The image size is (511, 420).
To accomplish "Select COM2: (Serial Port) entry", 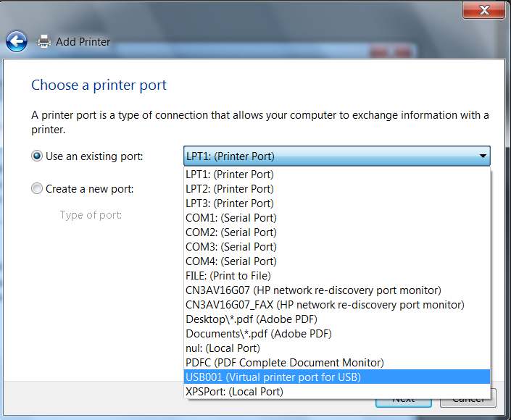I will click(x=230, y=232).
